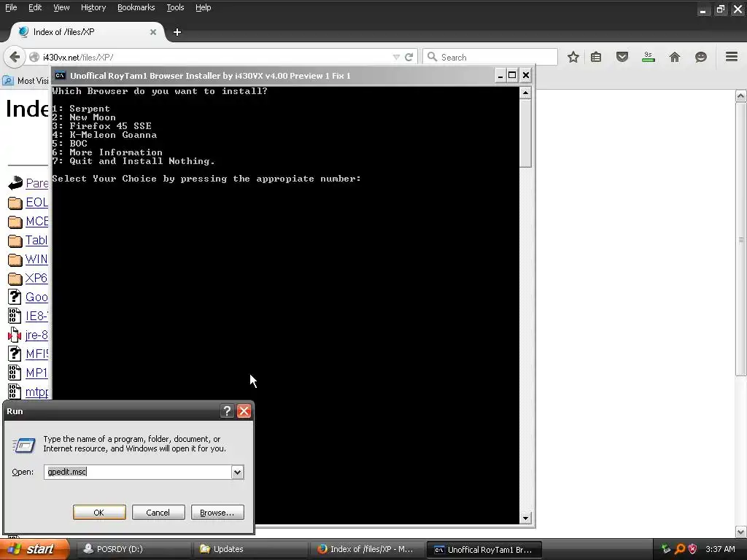Open the View menu
747x560 pixels.
point(61,7)
